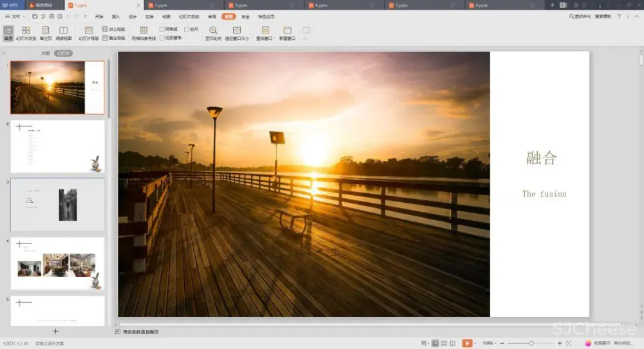The image size is (644, 349).
Task: Open Slide Sorter (幻灯片浏览) view
Action: 26,33
